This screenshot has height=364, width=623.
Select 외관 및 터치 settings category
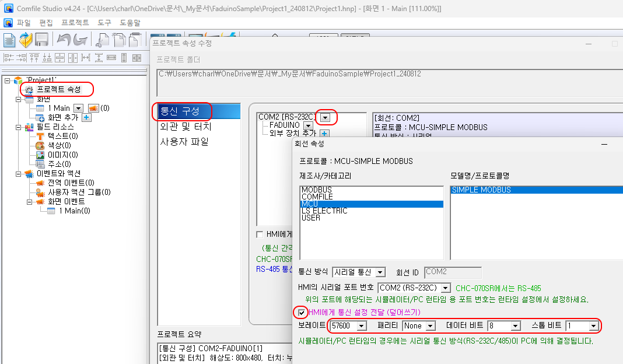pyautogui.click(x=185, y=126)
